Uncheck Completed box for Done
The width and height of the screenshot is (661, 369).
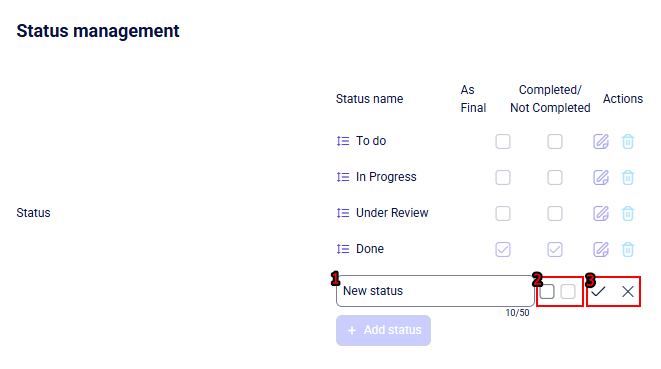click(x=555, y=249)
